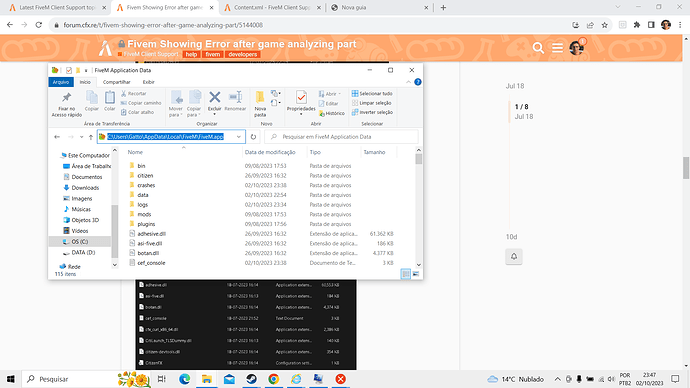Sort by Tamanho column header
690x388 pixels.
point(374,152)
